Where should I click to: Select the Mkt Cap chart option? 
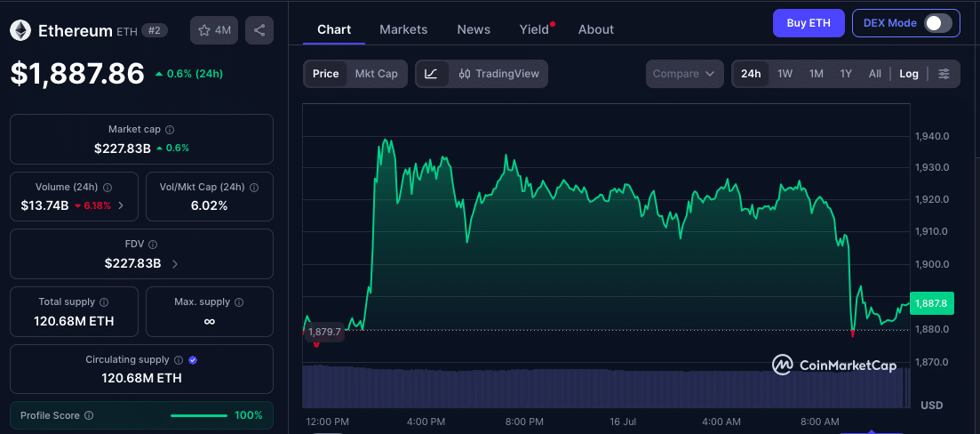coord(376,74)
